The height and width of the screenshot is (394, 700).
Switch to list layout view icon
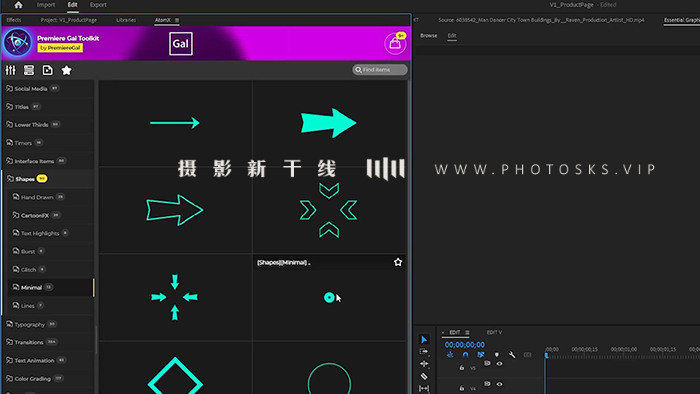[29, 70]
